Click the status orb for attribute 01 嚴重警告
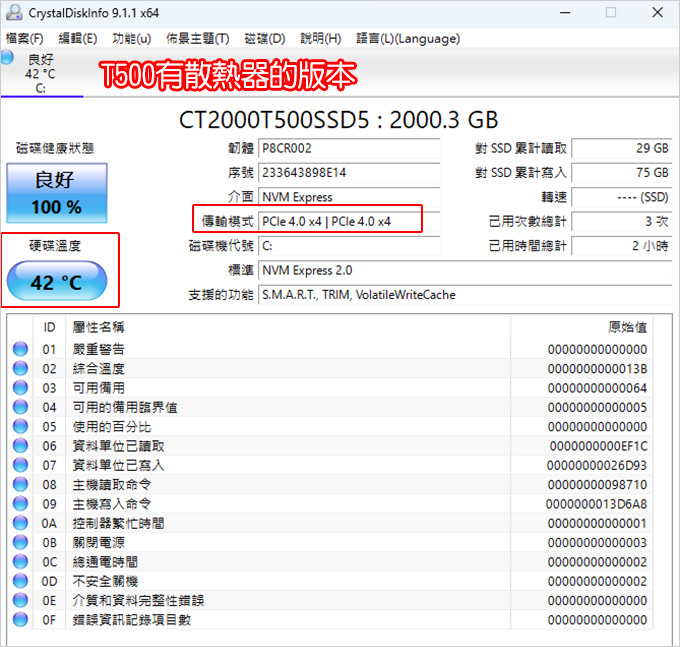Viewport: 680px width, 647px height. coord(20,349)
